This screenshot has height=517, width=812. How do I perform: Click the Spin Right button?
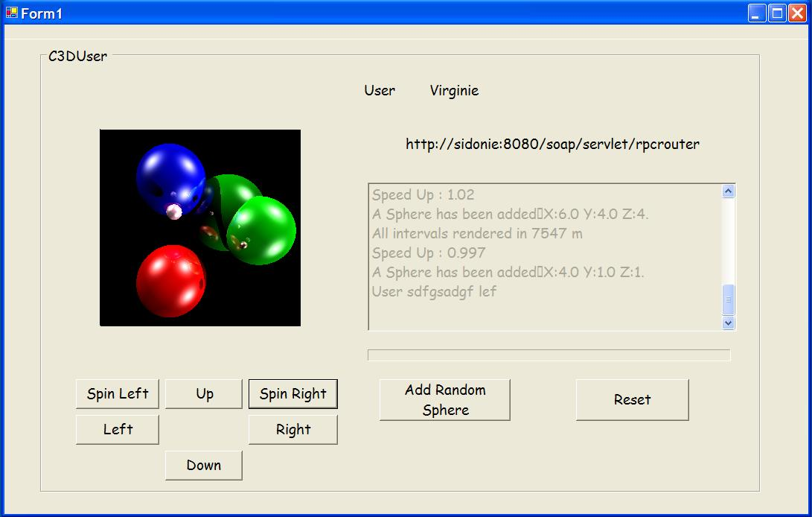[293, 394]
